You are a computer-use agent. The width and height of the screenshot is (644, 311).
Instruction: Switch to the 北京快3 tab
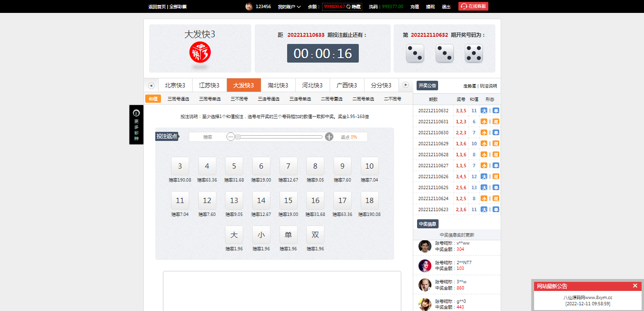(175, 85)
